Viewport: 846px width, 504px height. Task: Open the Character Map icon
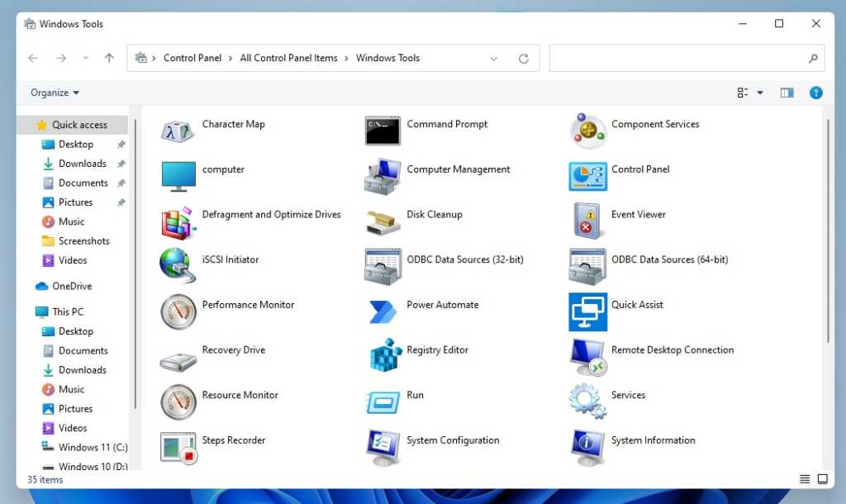[x=178, y=131]
